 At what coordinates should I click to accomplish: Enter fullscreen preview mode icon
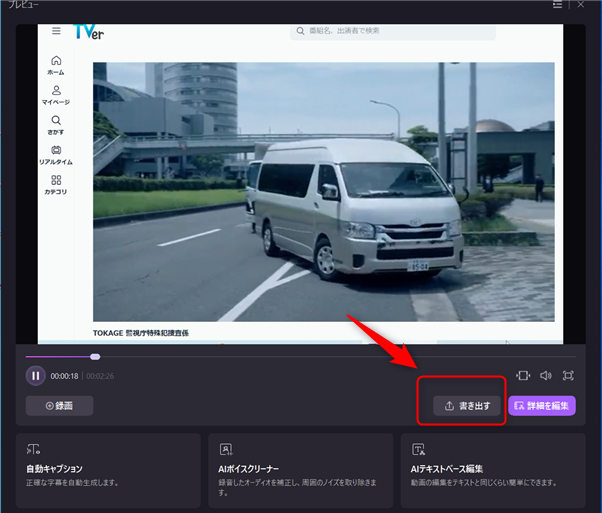click(x=568, y=375)
